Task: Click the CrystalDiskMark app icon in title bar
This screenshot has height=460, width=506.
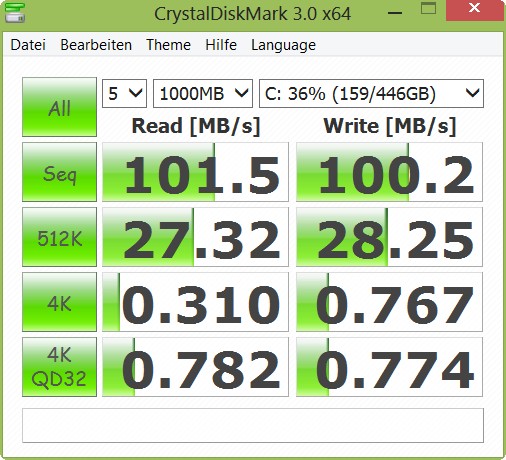Action: (x=15, y=13)
